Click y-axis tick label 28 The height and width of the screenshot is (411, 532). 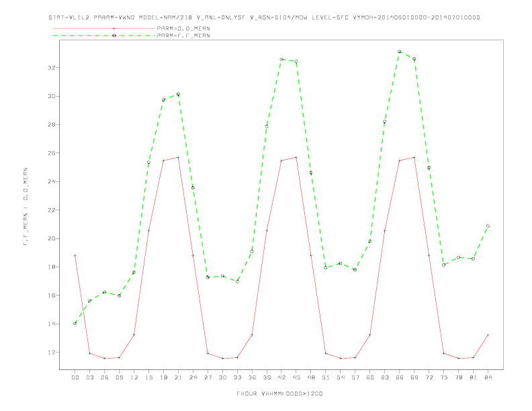pyautogui.click(x=51, y=124)
